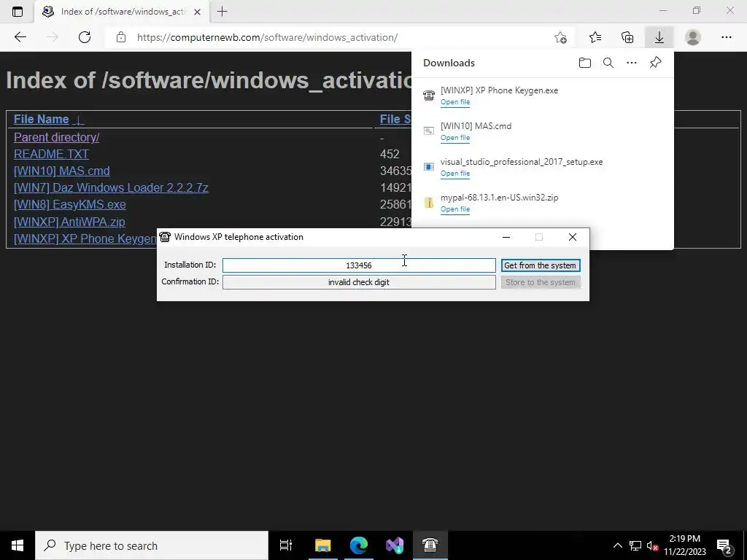Open the Collections panel
Viewport: 747px width, 560px height.
tap(627, 37)
